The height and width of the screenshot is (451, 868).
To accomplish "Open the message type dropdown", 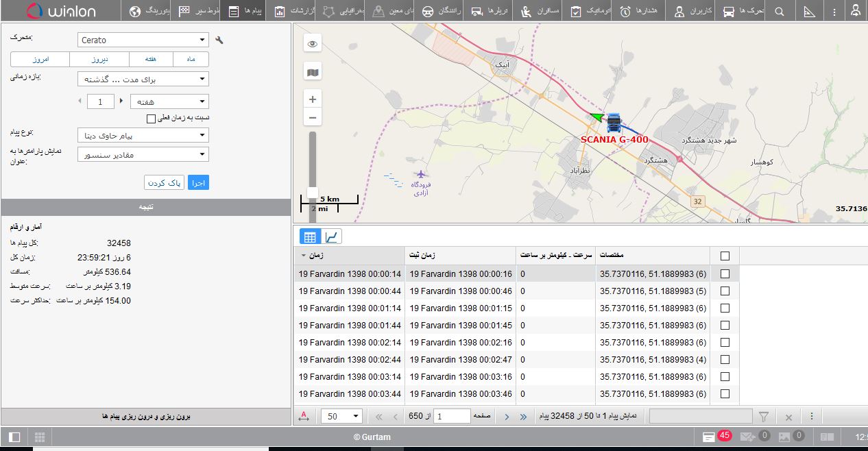I will [143, 136].
